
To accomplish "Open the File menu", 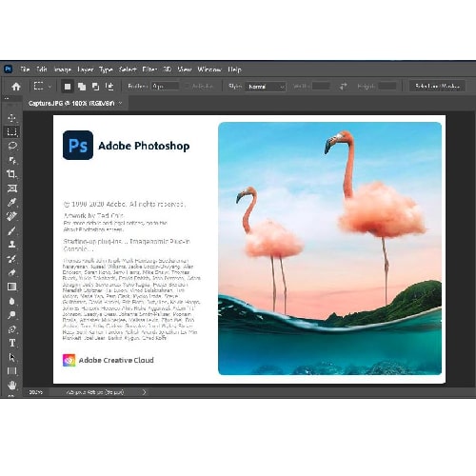I will point(25,69).
